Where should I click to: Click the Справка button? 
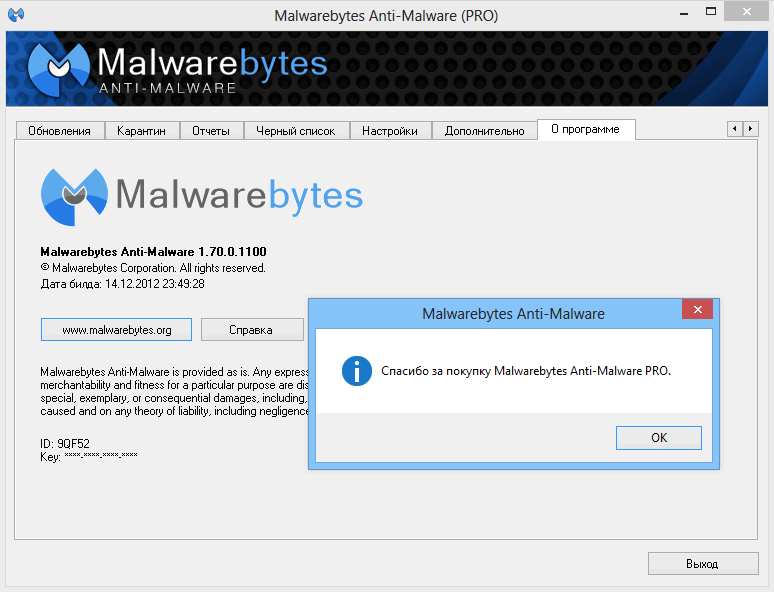coord(251,329)
